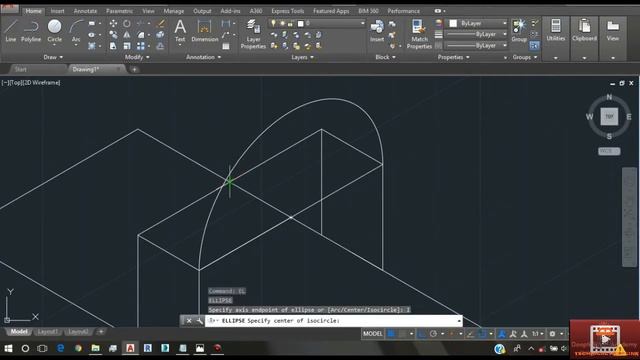Screen dimensions: 640x360
Task: Select the Dimension tool
Action: 204,31
